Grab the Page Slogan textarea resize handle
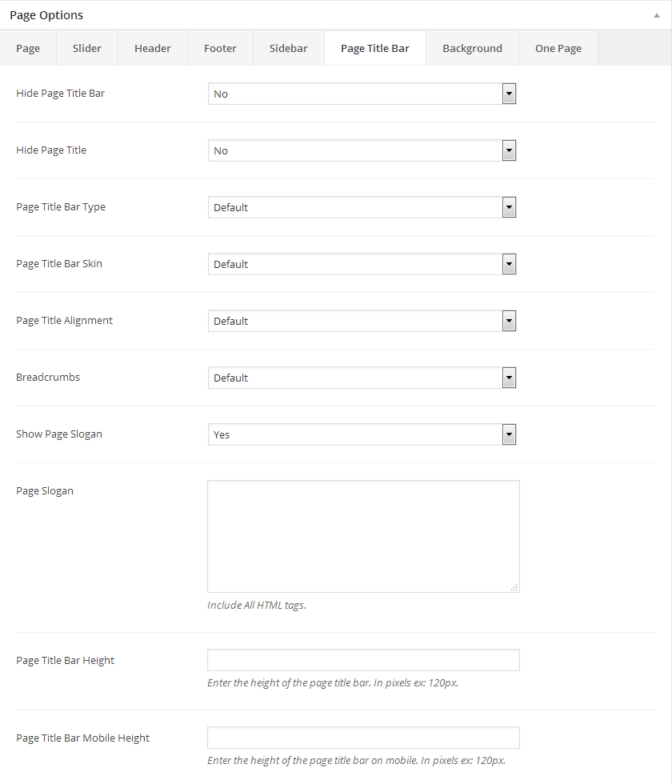The image size is (672, 784). (x=514, y=587)
